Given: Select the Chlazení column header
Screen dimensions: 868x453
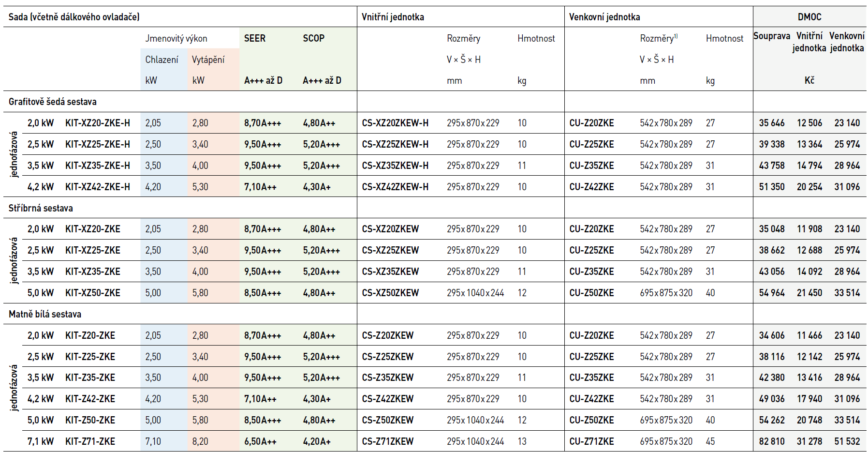Looking at the screenshot, I should click(162, 60).
